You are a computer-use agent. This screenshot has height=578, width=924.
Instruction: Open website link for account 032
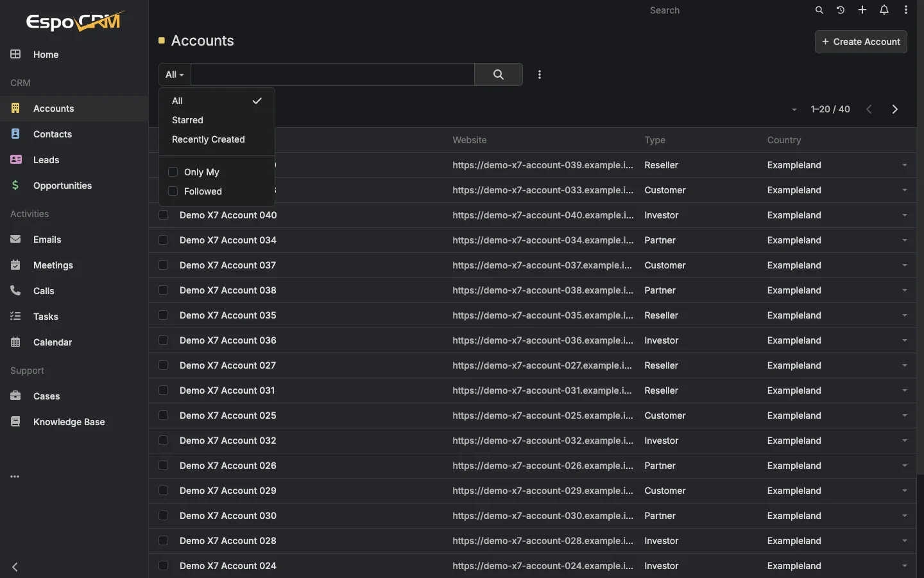pos(543,441)
